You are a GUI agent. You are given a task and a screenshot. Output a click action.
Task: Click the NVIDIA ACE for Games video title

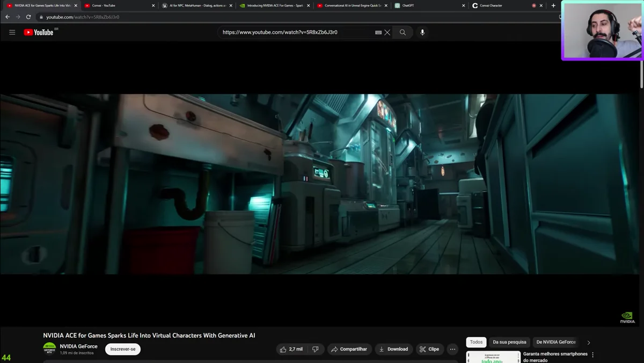[149, 336]
